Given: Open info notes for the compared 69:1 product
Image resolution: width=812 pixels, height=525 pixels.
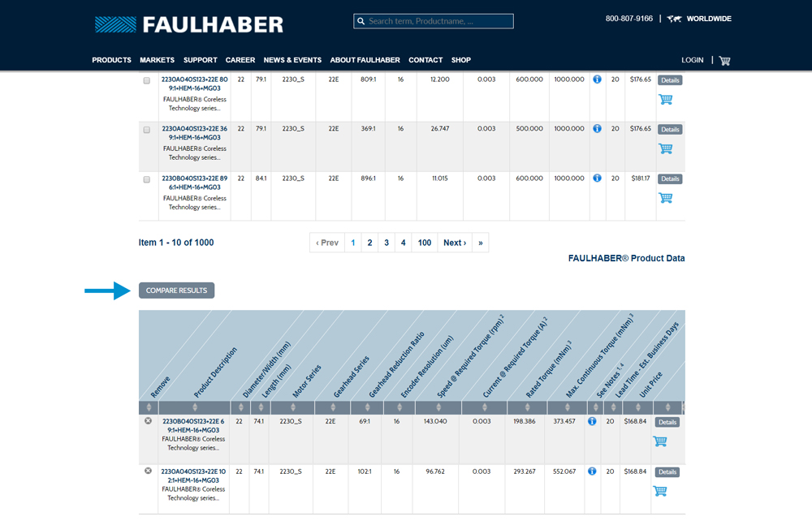Looking at the screenshot, I should click(x=592, y=421).
